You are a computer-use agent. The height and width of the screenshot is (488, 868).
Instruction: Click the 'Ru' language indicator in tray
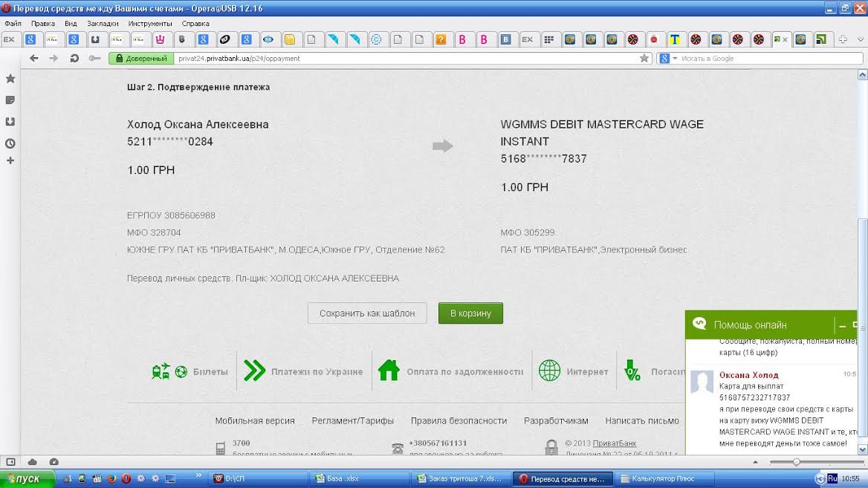tap(832, 478)
